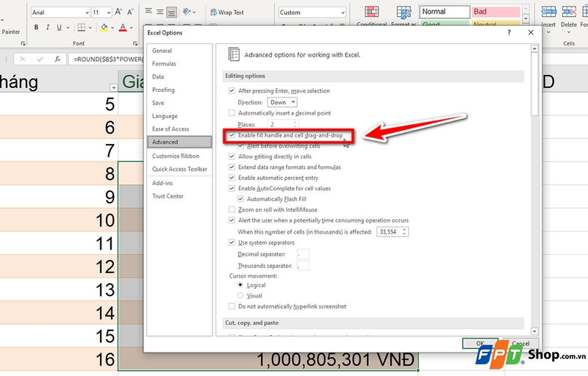Open the font size 11 dropdown
Viewport: 588px width, 376px height.
[109, 12]
